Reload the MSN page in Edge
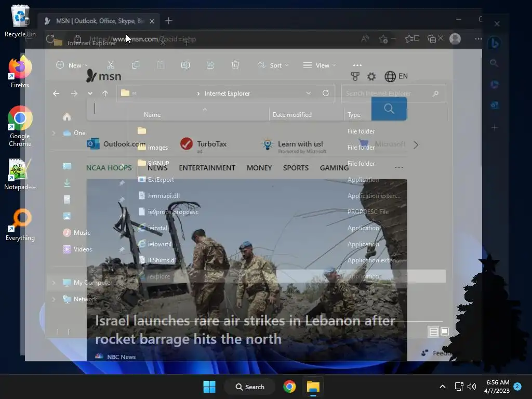The width and height of the screenshot is (532, 399). click(x=50, y=38)
